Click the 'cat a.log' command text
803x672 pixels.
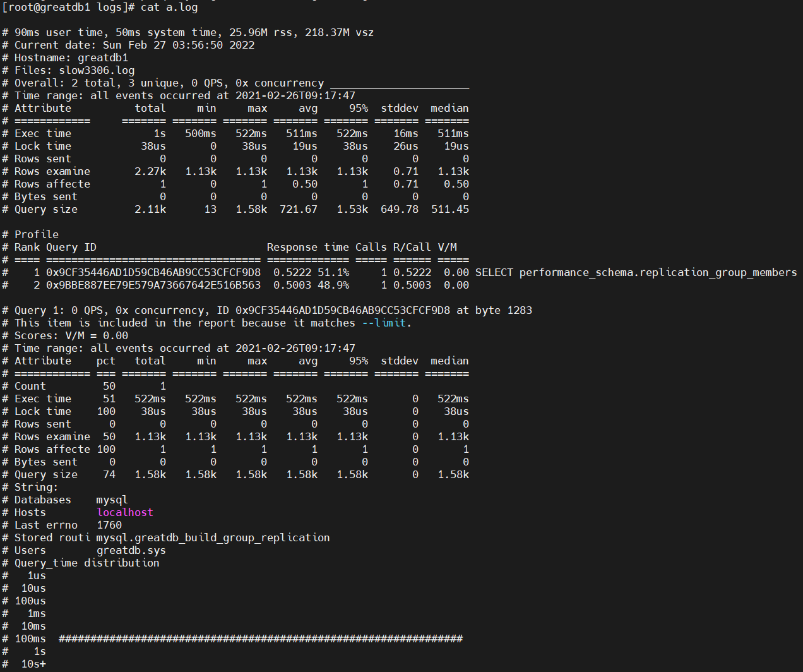coord(169,7)
